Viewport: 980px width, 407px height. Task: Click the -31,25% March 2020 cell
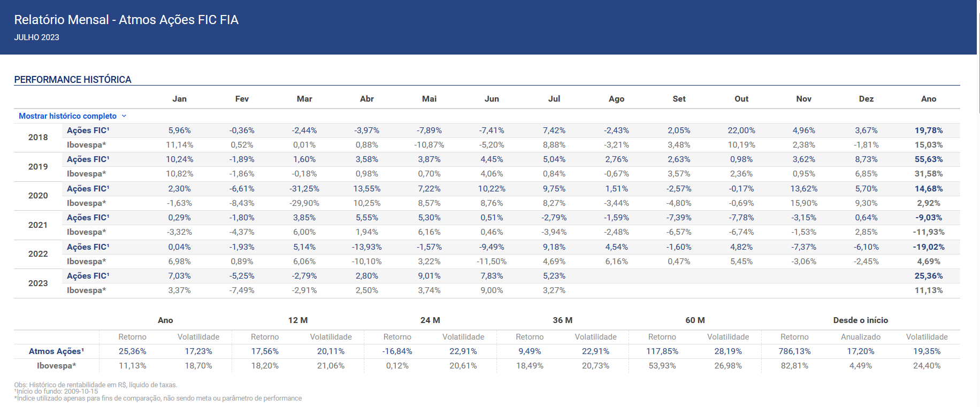coord(304,189)
